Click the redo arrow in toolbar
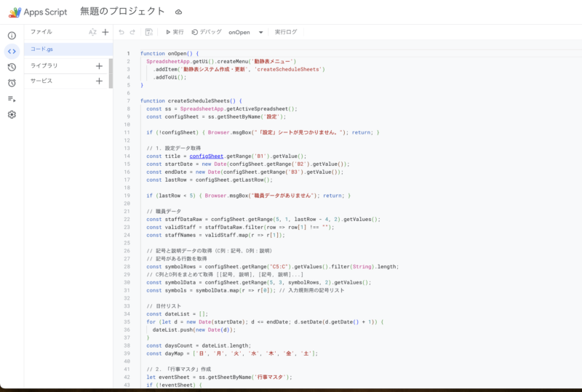 pos(133,32)
